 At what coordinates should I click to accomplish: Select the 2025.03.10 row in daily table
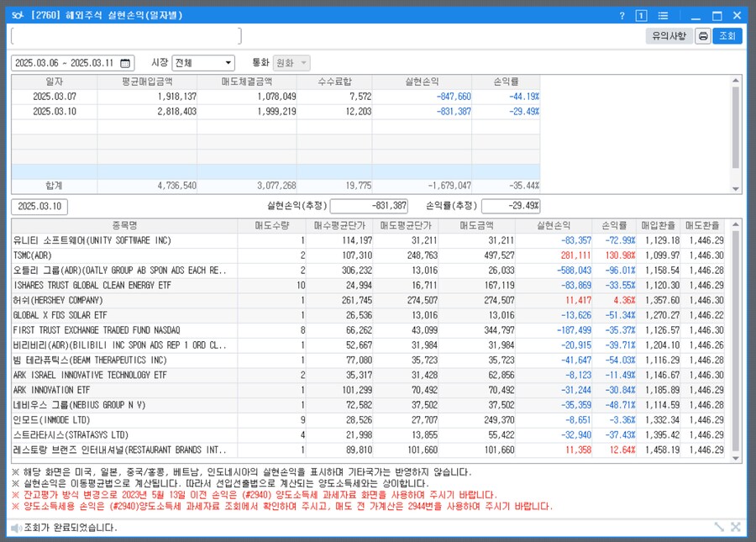(x=276, y=112)
